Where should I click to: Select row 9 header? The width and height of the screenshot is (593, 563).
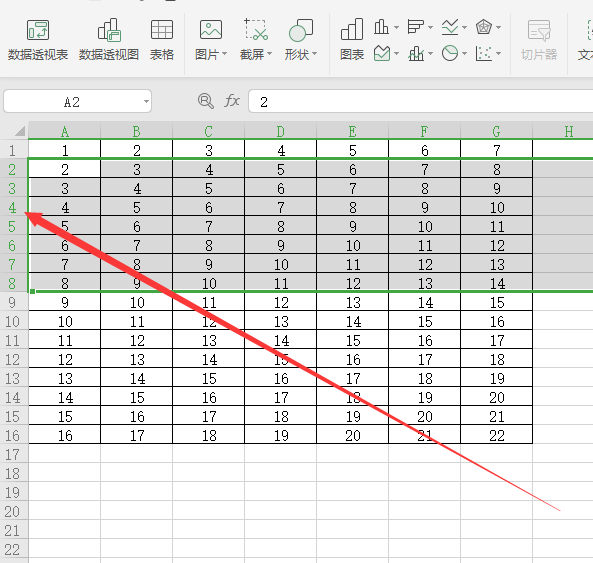click(14, 302)
